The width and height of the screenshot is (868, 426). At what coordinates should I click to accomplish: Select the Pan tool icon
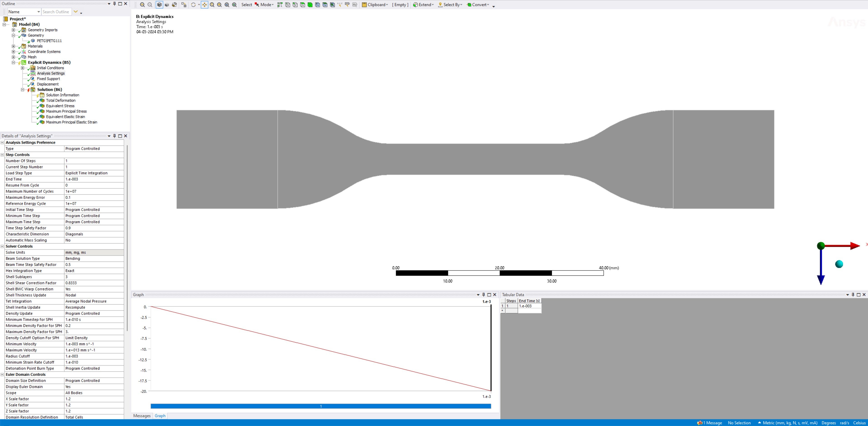tap(204, 5)
